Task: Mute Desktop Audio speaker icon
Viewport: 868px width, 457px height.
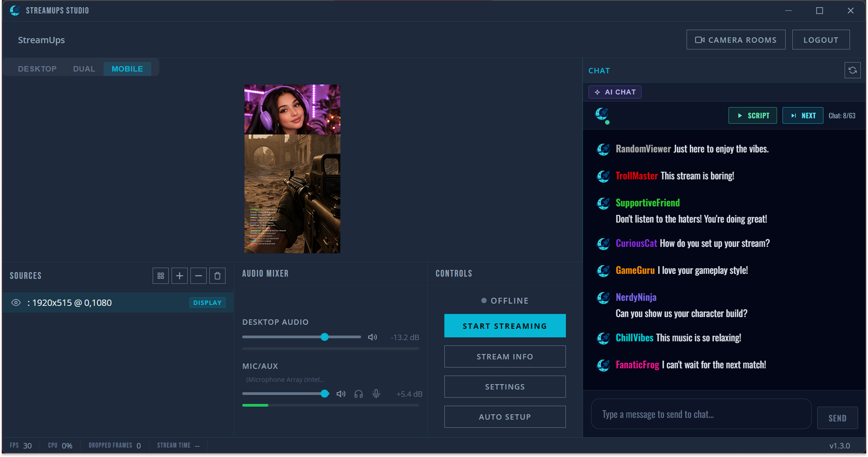Action: pyautogui.click(x=372, y=337)
